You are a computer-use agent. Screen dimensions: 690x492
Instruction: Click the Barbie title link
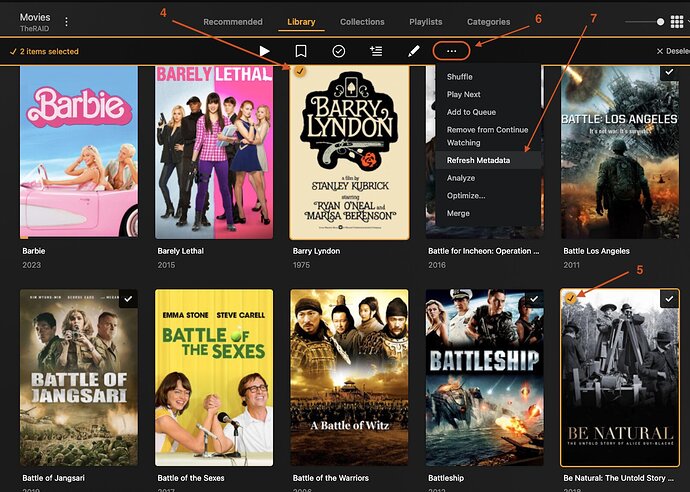[34, 251]
